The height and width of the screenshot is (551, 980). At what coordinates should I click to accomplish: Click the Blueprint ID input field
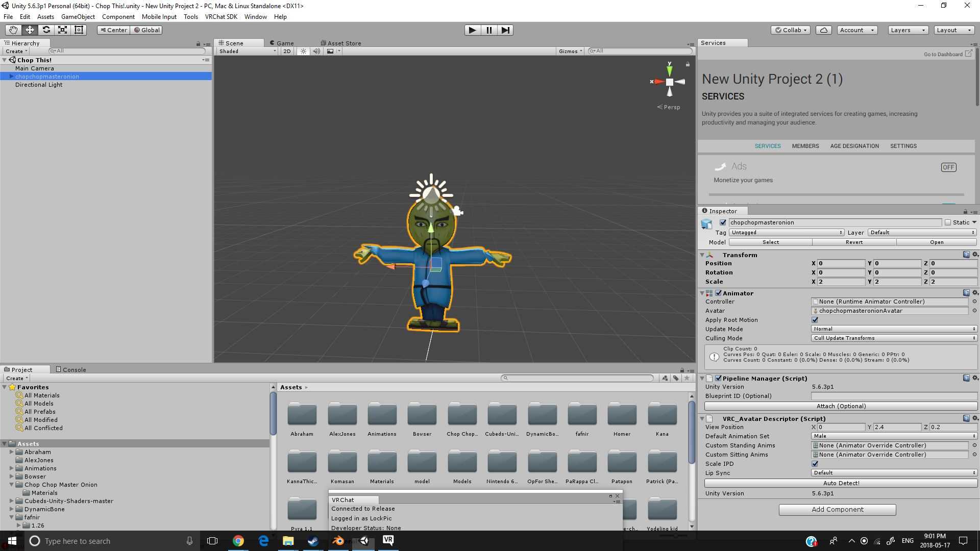894,396
